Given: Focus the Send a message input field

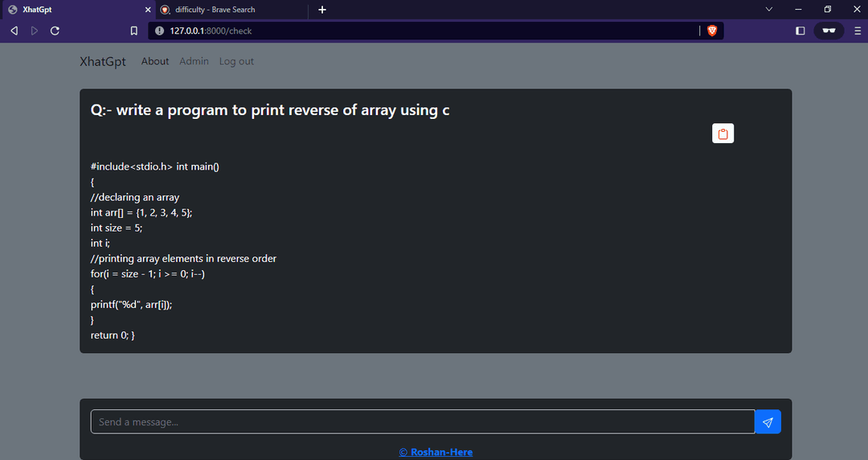Looking at the screenshot, I should [423, 422].
